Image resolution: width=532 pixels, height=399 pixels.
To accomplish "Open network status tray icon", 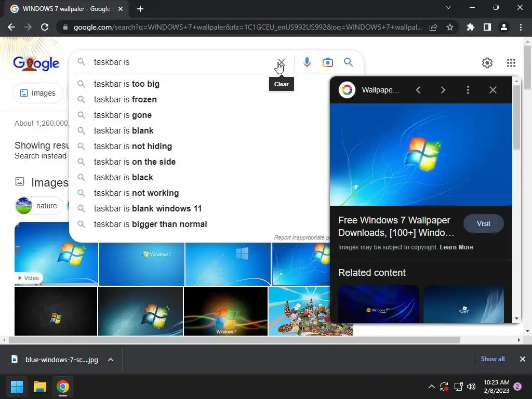I will [458, 387].
